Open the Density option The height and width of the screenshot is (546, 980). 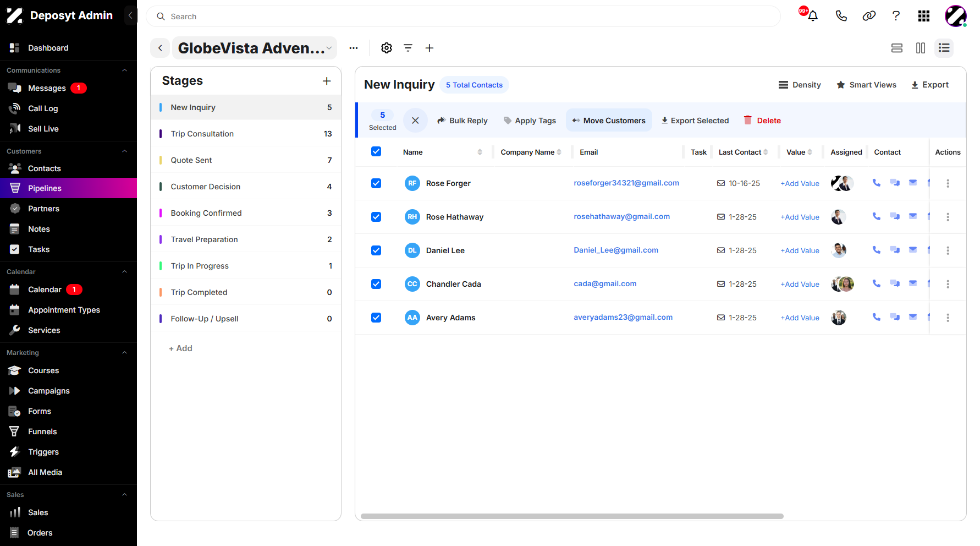(800, 85)
